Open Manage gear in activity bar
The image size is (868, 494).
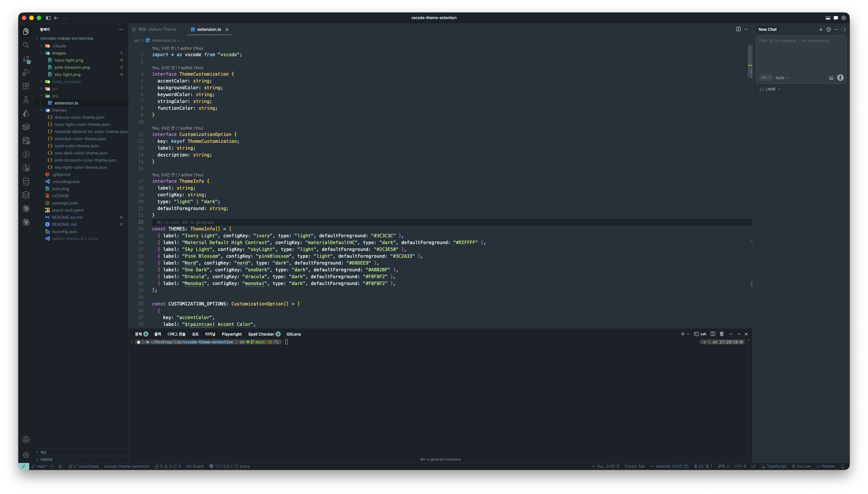click(x=26, y=455)
